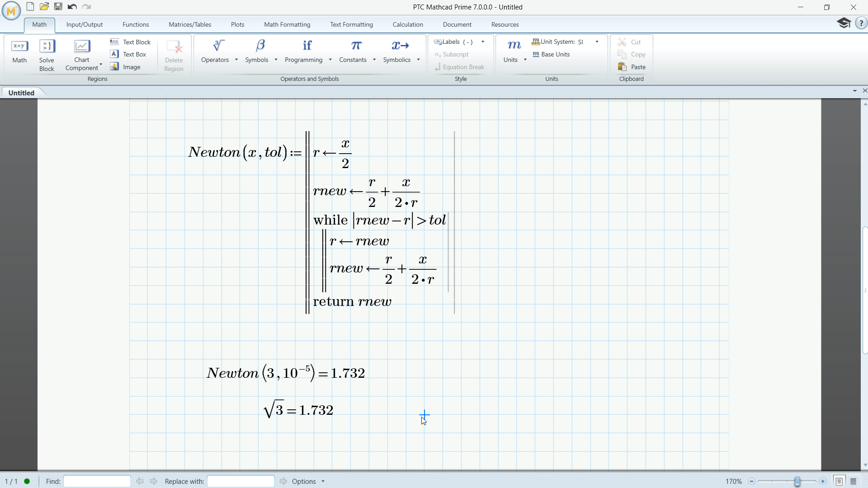
Task: Insert a Solve Block region
Action: click(x=47, y=55)
